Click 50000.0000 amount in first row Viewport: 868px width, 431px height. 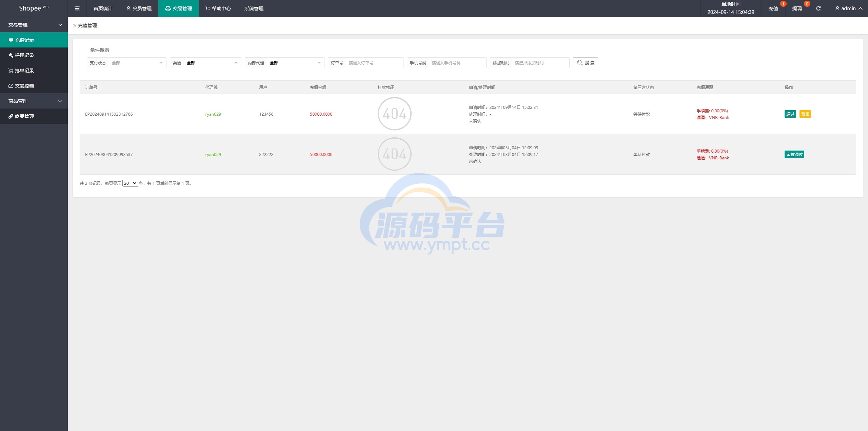(x=321, y=114)
